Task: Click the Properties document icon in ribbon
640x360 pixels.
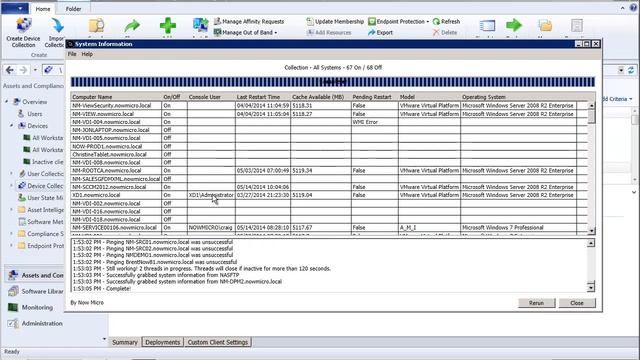Action: pos(577,25)
